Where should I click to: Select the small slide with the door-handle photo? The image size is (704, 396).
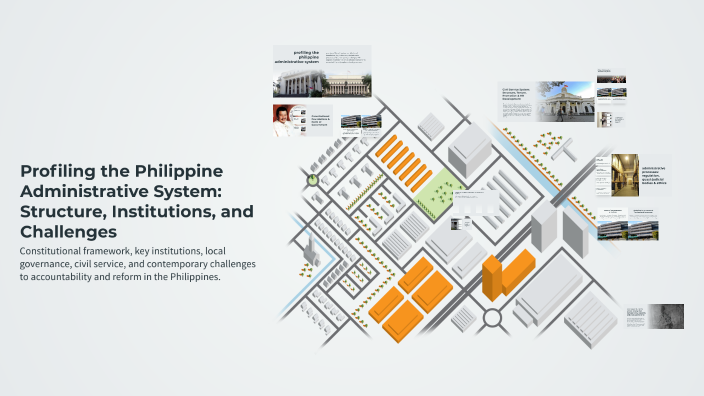(x=611, y=120)
